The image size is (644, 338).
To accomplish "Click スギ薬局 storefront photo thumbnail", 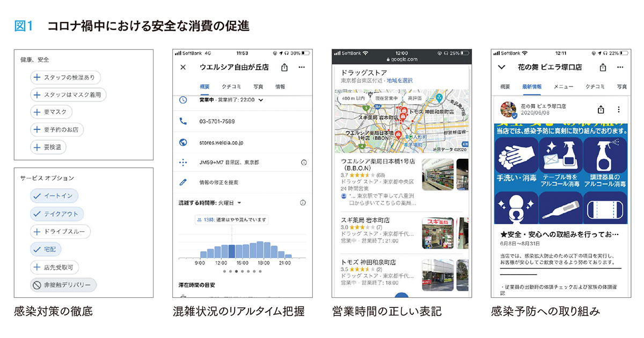I will tap(437, 232).
